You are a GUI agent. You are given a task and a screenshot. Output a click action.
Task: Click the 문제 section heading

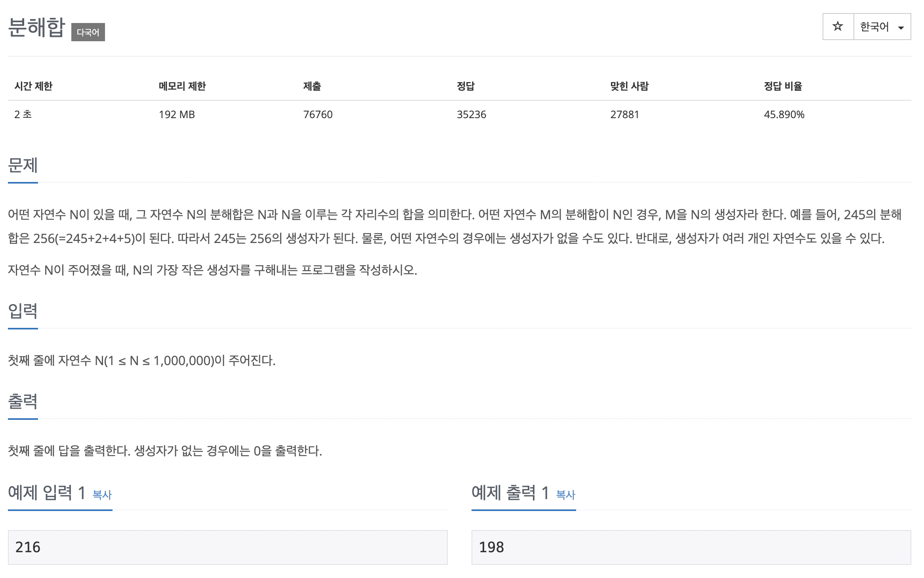(x=23, y=165)
